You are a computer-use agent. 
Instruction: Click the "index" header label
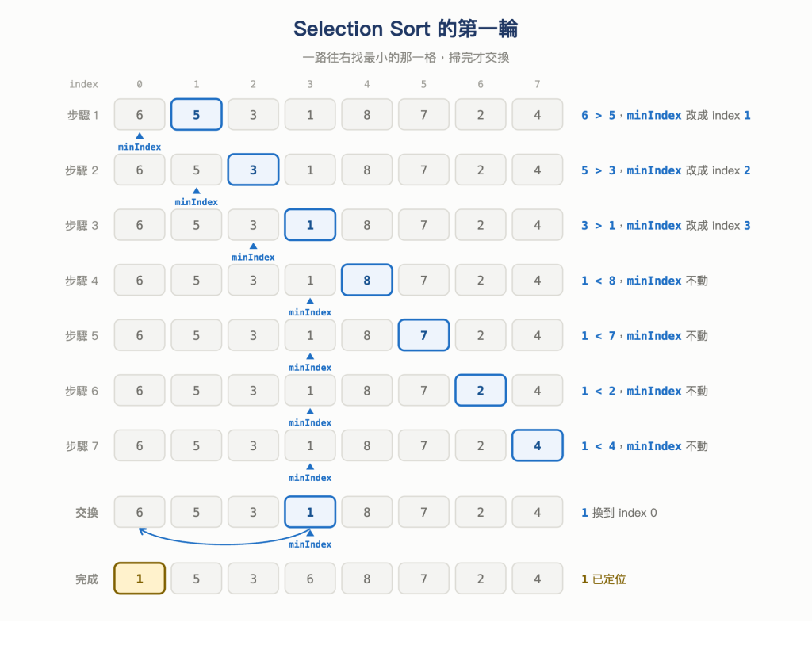tap(83, 84)
